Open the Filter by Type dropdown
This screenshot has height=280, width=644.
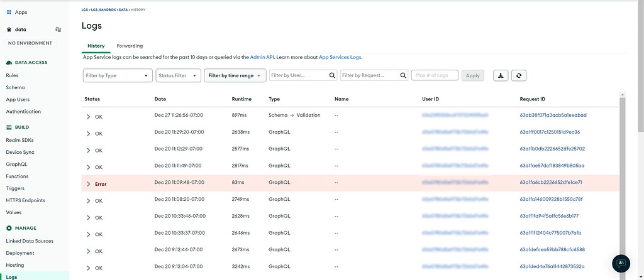(x=118, y=75)
